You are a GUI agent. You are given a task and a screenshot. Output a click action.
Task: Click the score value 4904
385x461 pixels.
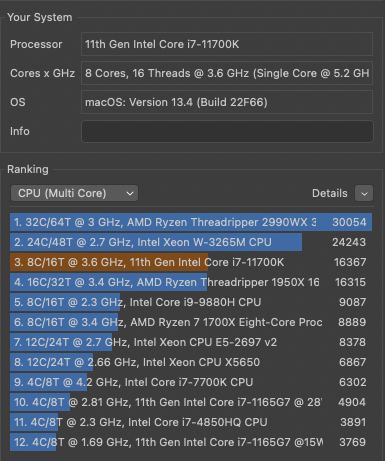click(352, 402)
